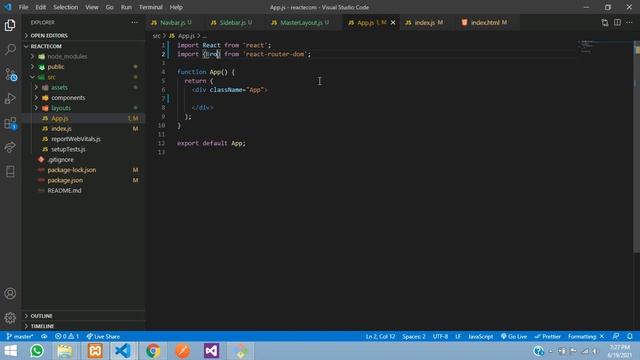Viewport: 640px width, 360px height.
Task: Open Run and Debug view
Action: tap(10, 98)
